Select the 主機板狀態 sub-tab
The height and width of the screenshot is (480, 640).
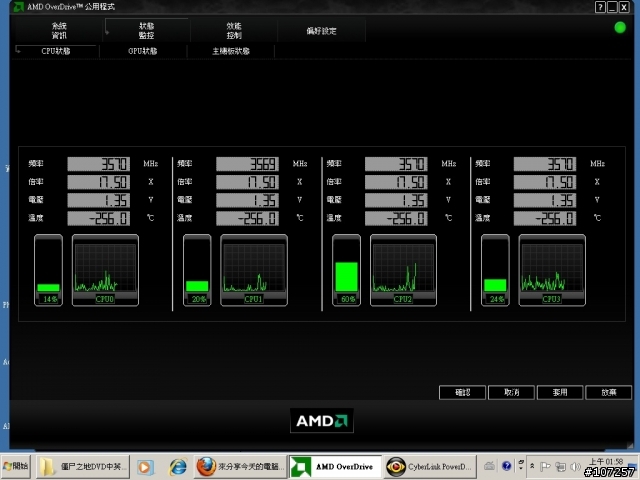pos(231,51)
